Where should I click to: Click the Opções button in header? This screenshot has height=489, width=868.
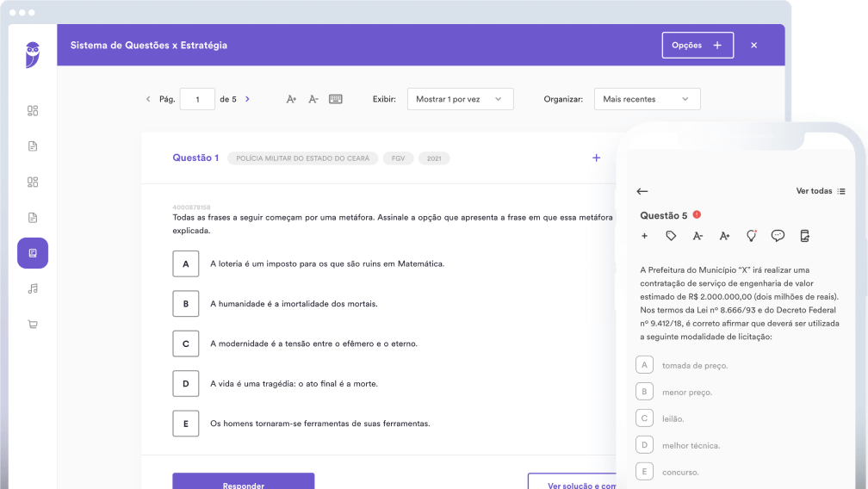[x=697, y=45]
